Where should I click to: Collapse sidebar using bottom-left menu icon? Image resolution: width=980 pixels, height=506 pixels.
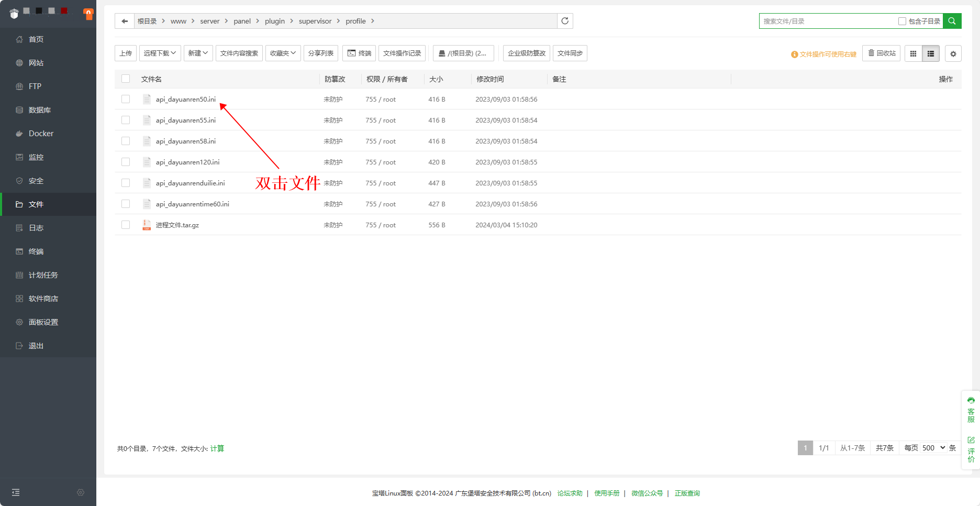point(16,492)
